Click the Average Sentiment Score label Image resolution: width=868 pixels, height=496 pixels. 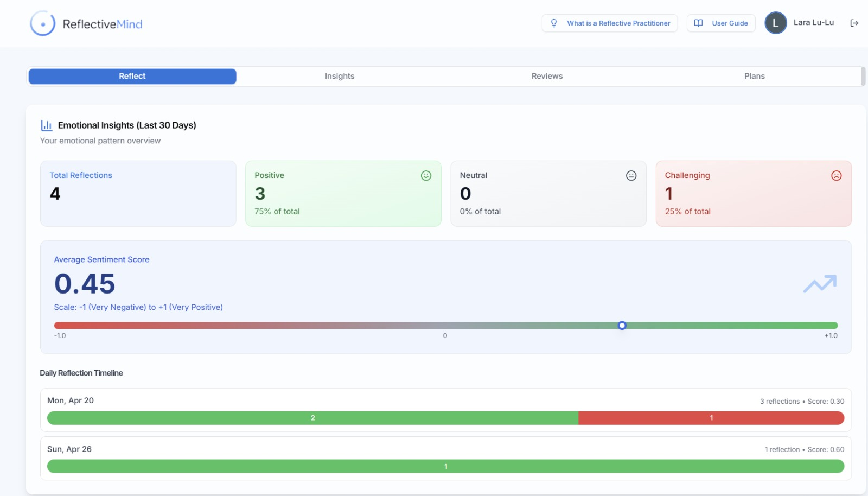(101, 260)
